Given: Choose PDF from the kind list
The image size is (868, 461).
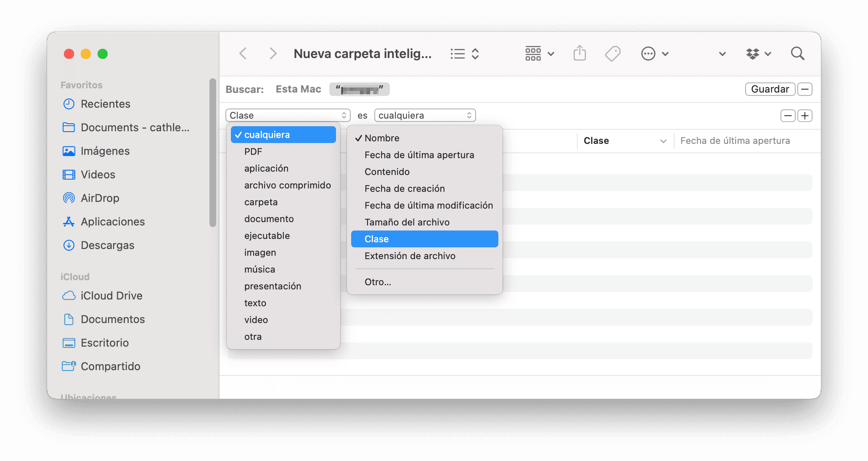Looking at the screenshot, I should coord(283,151).
